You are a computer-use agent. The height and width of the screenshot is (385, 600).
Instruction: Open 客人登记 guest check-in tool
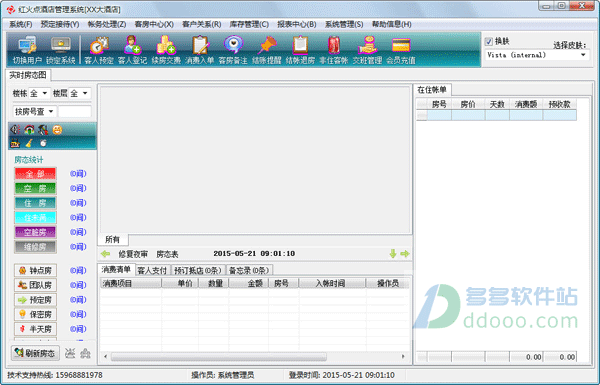pyautogui.click(x=132, y=50)
